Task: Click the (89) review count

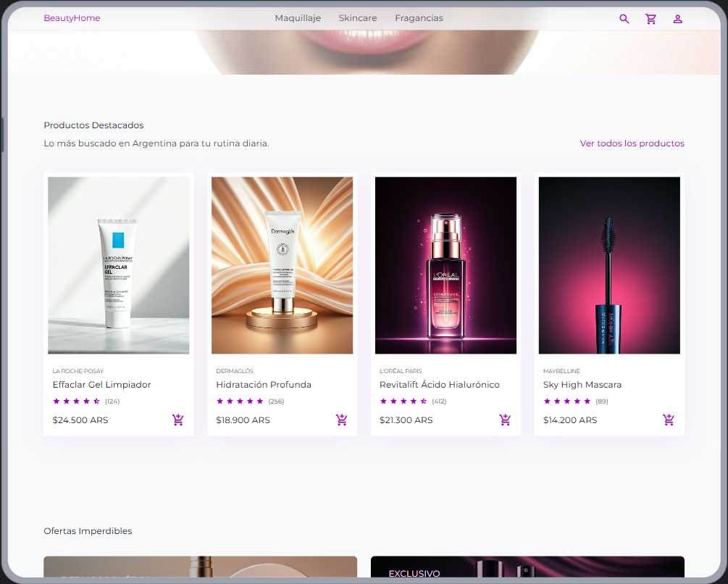Action: pyautogui.click(x=602, y=401)
